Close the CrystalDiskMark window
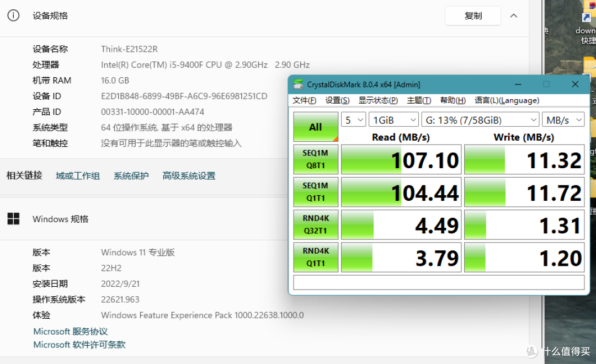 [575, 84]
